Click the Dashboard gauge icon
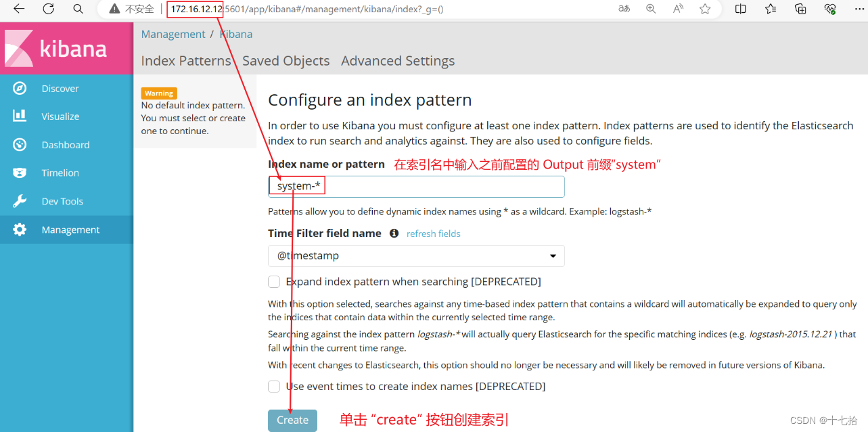The image size is (868, 432). pyautogui.click(x=20, y=144)
